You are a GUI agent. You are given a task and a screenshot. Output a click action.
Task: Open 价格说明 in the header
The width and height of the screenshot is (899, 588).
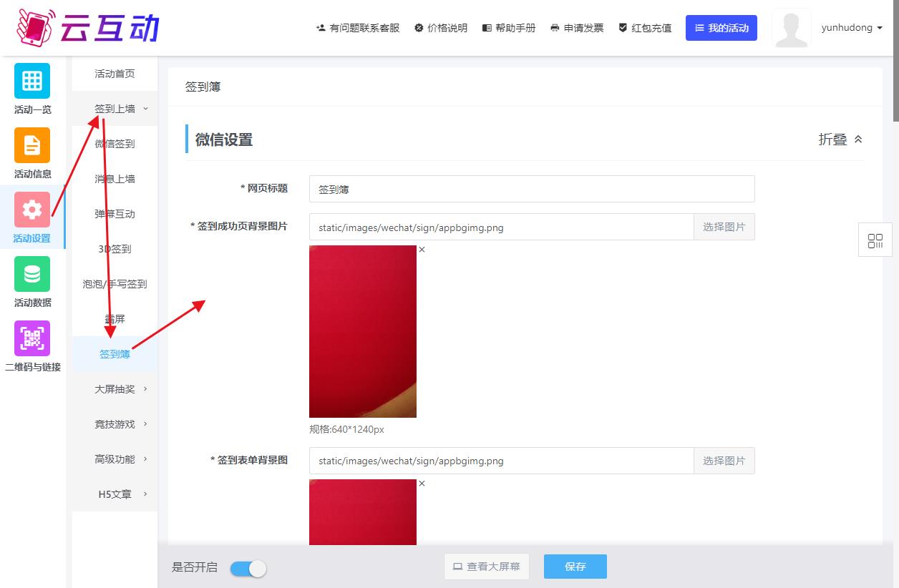(441, 28)
